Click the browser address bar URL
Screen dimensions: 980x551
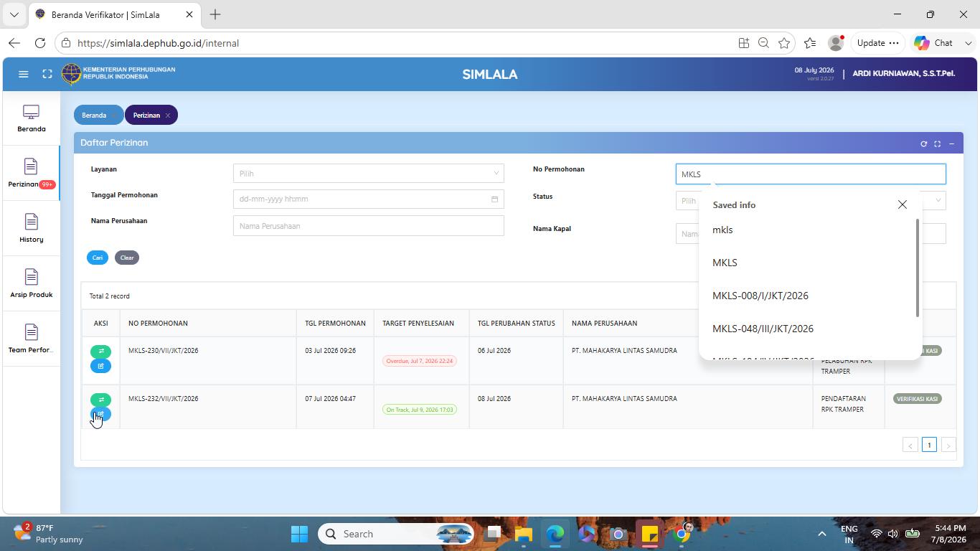point(158,43)
